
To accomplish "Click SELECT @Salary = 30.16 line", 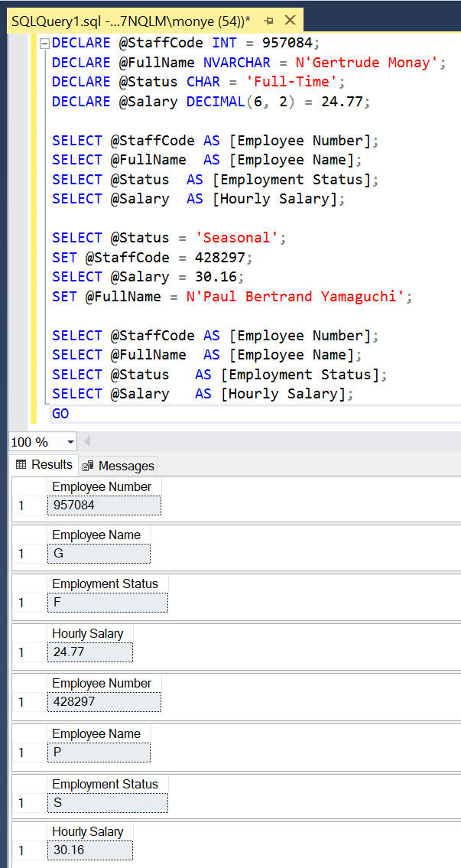I will pos(148,277).
